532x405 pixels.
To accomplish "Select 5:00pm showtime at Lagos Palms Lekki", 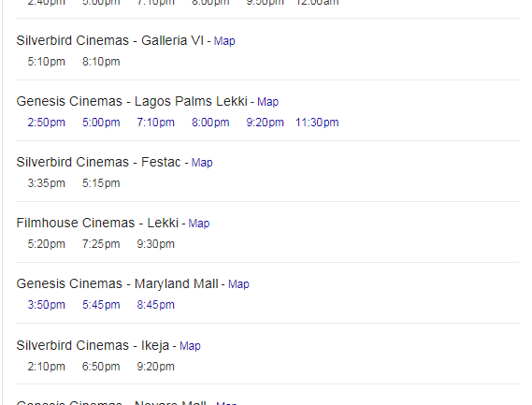I will tap(101, 123).
